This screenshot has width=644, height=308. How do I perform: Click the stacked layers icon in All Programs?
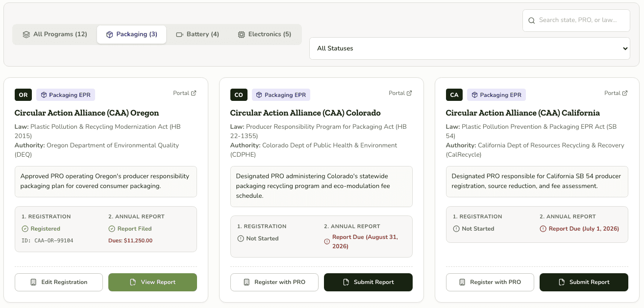[x=26, y=35]
